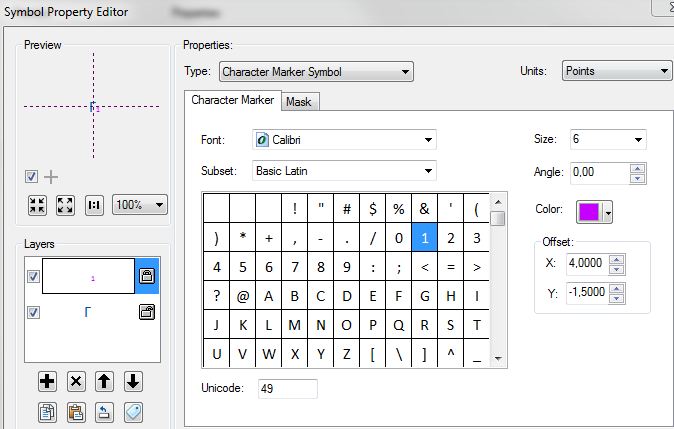Click the Add Layer plus icon
The image size is (674, 429).
47,381
